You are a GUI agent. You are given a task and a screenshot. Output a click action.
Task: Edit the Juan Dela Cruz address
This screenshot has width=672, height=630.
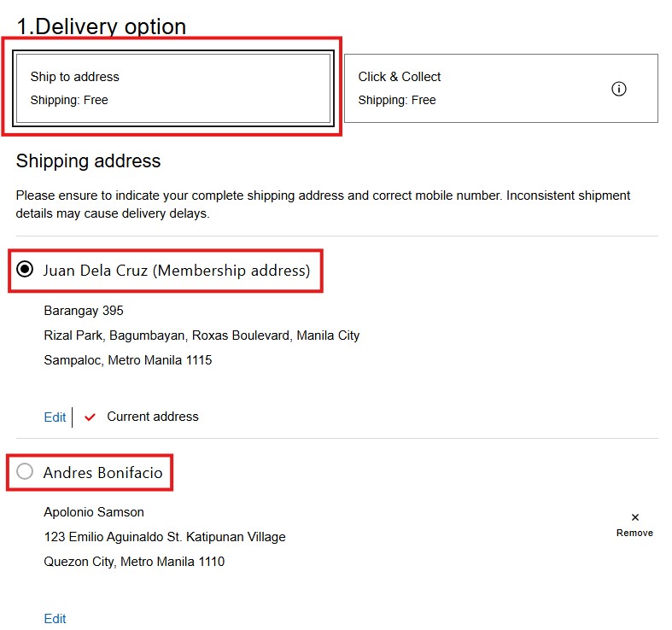(x=55, y=417)
